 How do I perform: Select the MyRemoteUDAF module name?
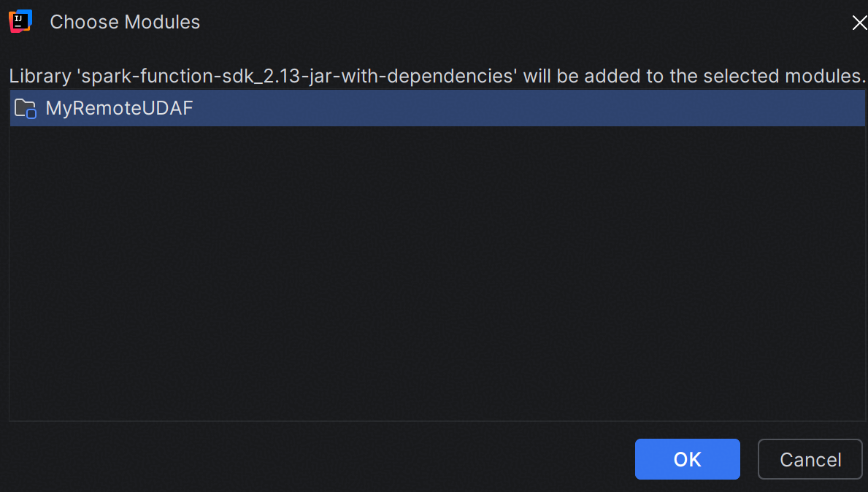tap(119, 108)
